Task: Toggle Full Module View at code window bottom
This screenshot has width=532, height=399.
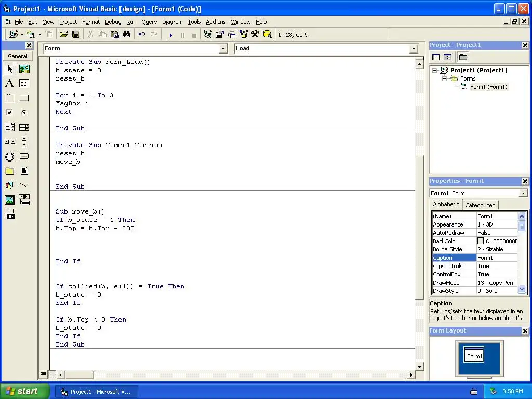Action: coord(51,375)
